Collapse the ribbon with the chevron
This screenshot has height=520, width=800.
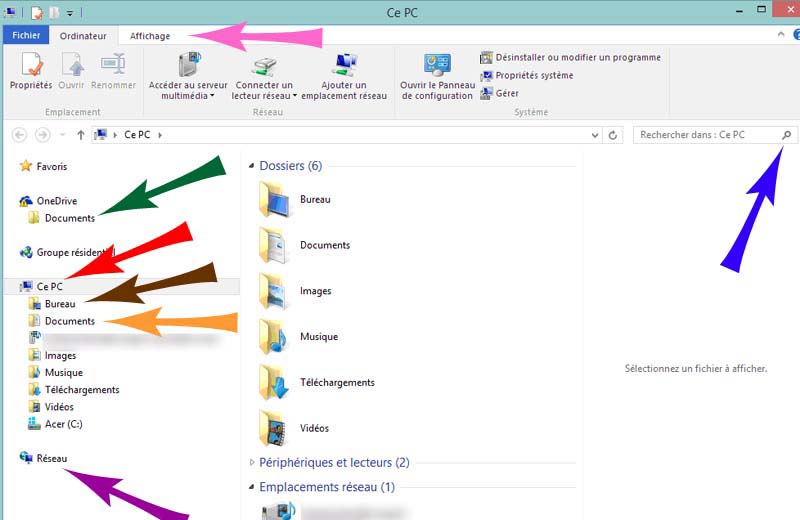click(781, 34)
